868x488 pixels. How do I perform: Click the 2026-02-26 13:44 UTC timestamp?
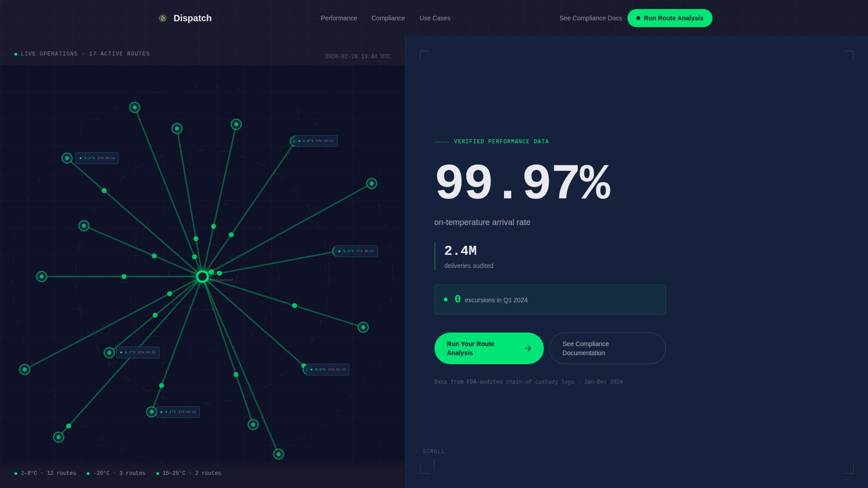pos(358,56)
